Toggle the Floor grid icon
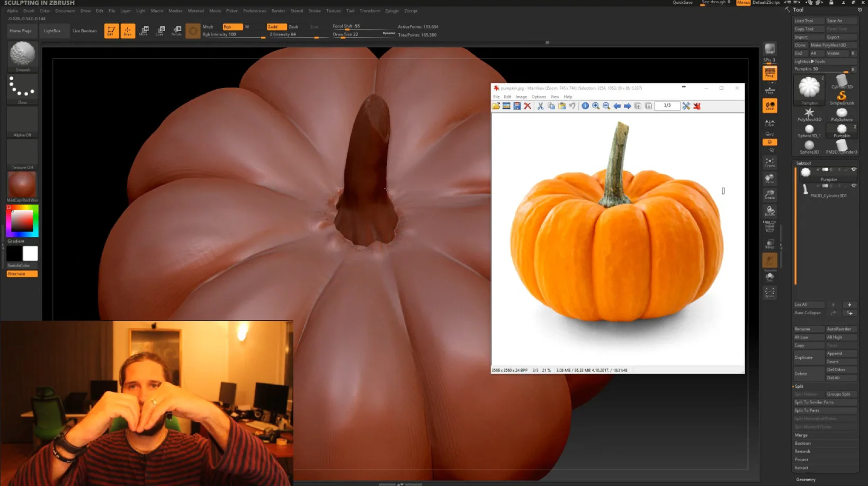Viewport: 868px width, 486px height. point(769,90)
